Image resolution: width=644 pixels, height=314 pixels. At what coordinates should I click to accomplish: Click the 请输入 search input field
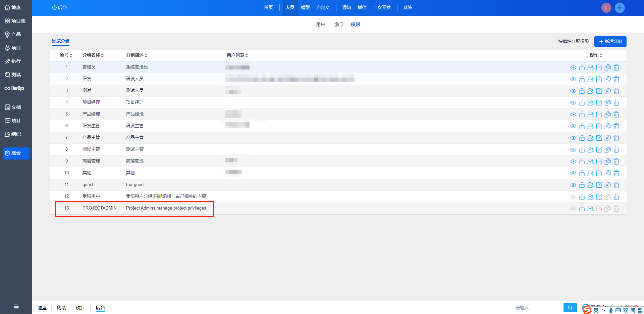pyautogui.click(x=538, y=308)
